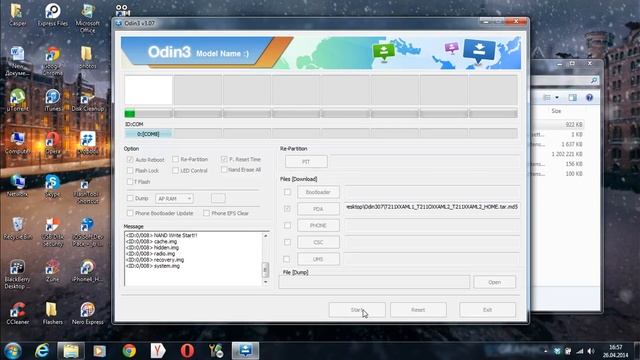The height and width of the screenshot is (360, 640).
Task: Click the Exit button in Odin3
Action: pos(487,310)
